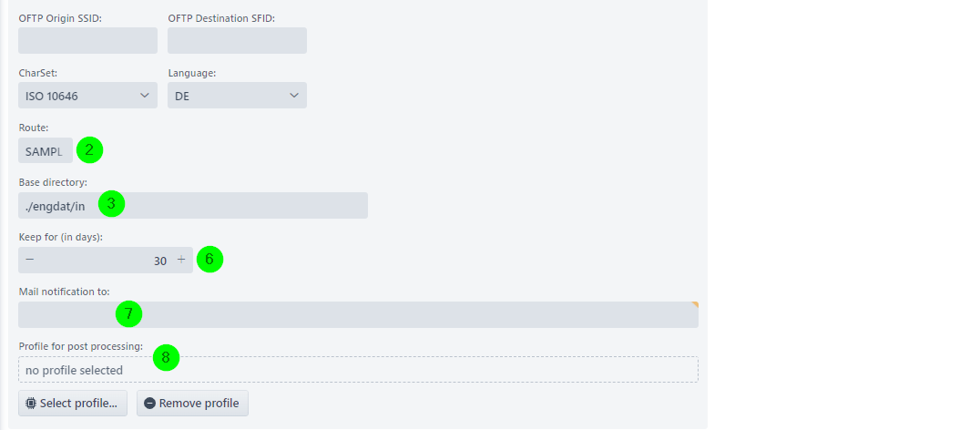This screenshot has height=430, width=980.
Task: Click the Keep for days value 30
Action: pyautogui.click(x=160, y=261)
